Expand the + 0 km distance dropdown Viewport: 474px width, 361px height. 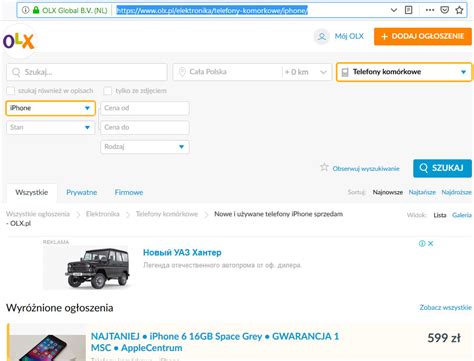(307, 72)
